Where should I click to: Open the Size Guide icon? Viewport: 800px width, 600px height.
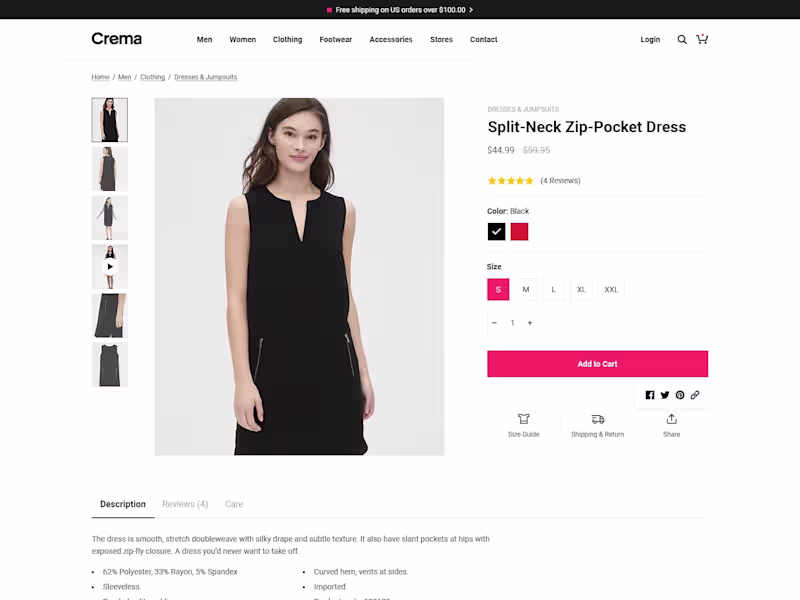tap(523, 419)
